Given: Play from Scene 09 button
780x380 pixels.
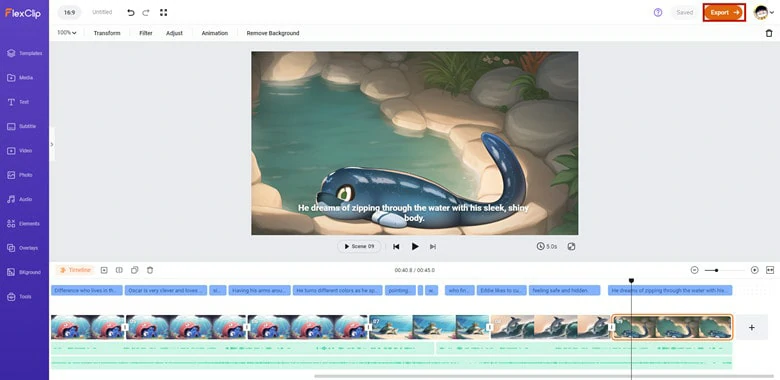Looking at the screenshot, I should (359, 246).
